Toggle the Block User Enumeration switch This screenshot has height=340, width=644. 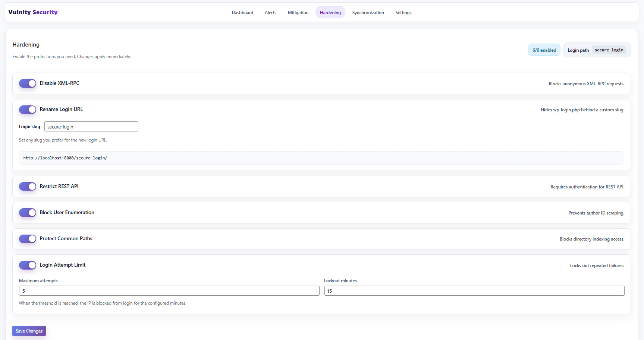(28, 213)
